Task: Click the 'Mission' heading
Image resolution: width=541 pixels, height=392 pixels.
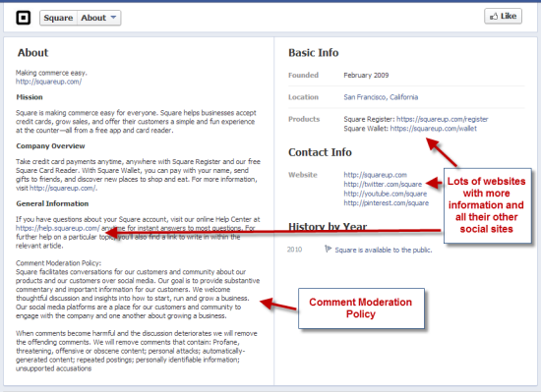Action: [x=30, y=97]
